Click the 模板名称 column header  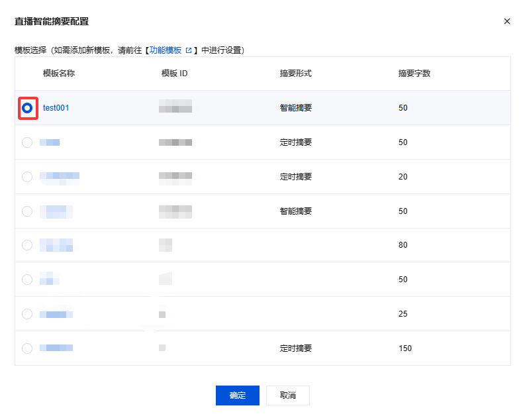[59, 74]
